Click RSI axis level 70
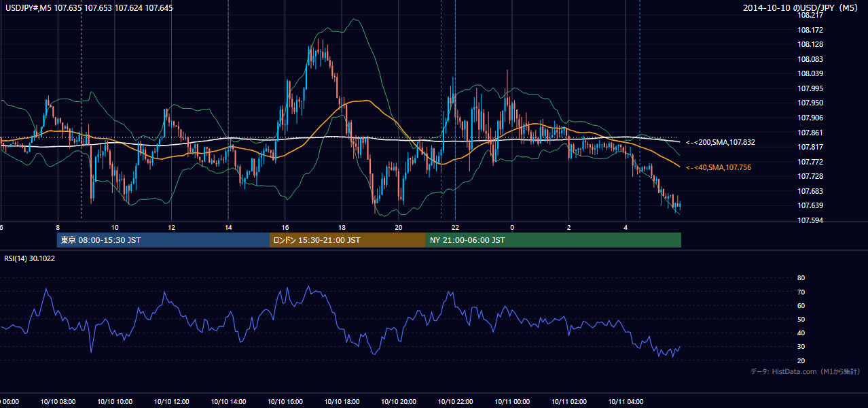 pos(801,292)
